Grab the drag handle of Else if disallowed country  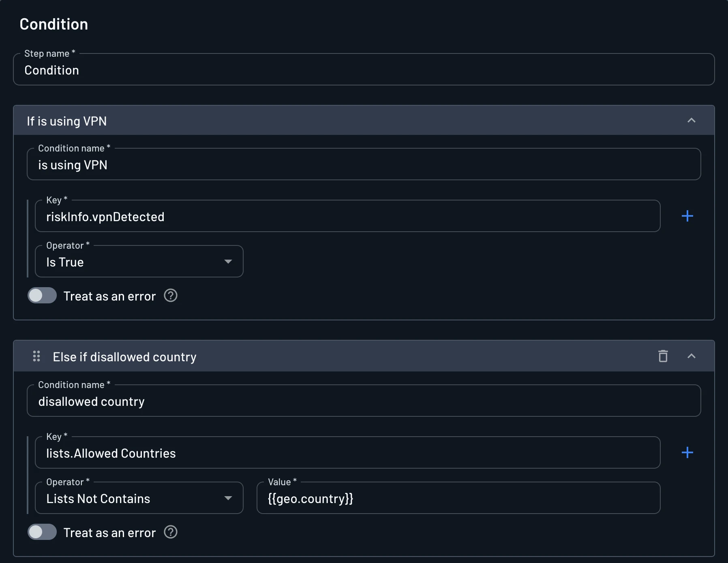tap(36, 356)
